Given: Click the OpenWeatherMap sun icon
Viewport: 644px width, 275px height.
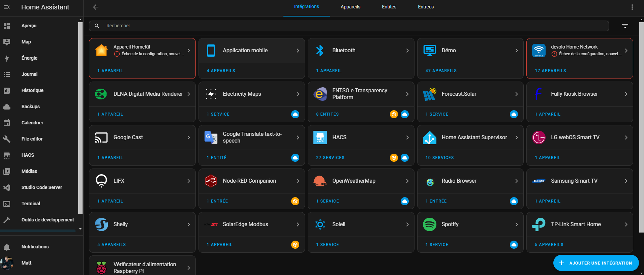Looking at the screenshot, I should [320, 181].
